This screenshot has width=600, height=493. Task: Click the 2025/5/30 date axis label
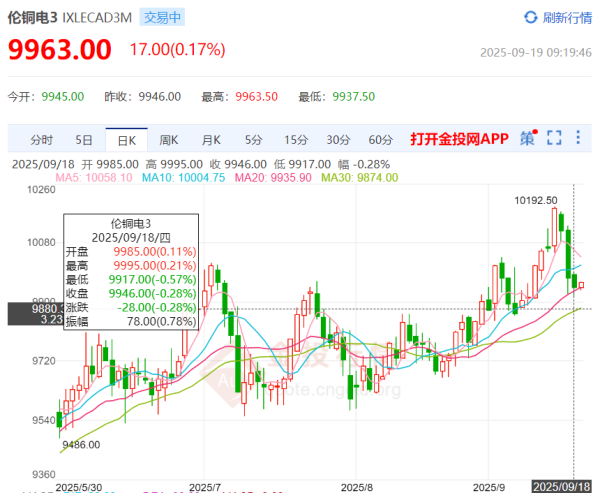(x=79, y=488)
